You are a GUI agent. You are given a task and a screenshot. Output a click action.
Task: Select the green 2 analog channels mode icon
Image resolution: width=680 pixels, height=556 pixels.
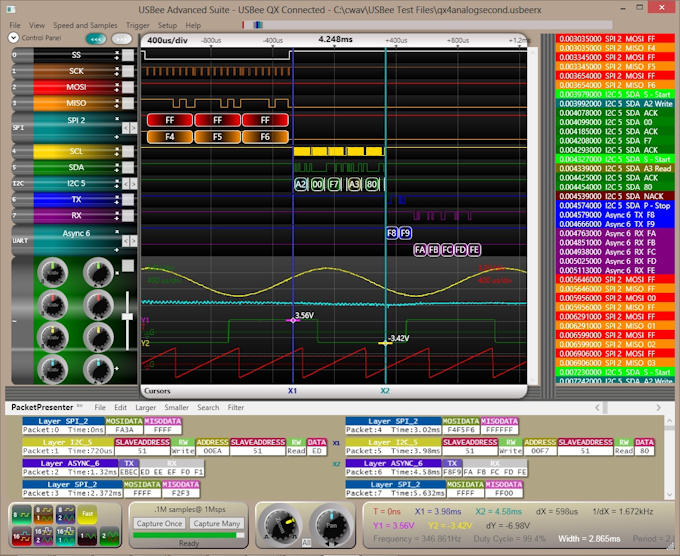pyautogui.click(x=110, y=536)
